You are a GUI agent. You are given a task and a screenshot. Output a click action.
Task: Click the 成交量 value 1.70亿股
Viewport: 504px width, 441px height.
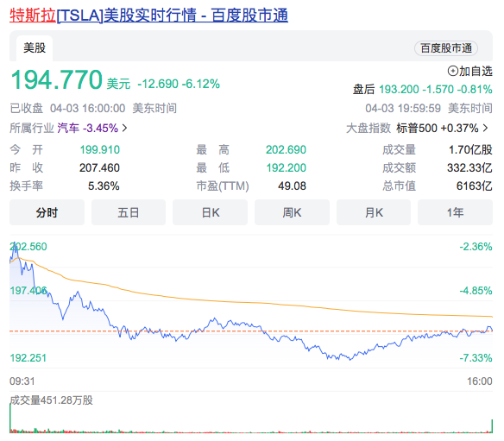[470, 150]
